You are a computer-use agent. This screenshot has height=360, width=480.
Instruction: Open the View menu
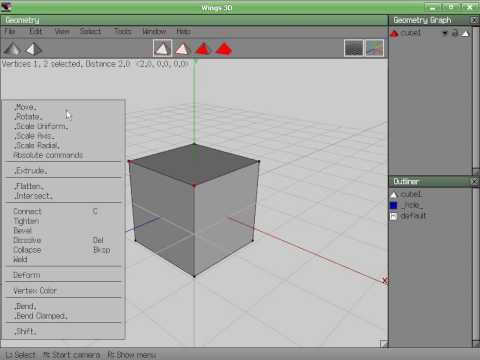[62, 31]
